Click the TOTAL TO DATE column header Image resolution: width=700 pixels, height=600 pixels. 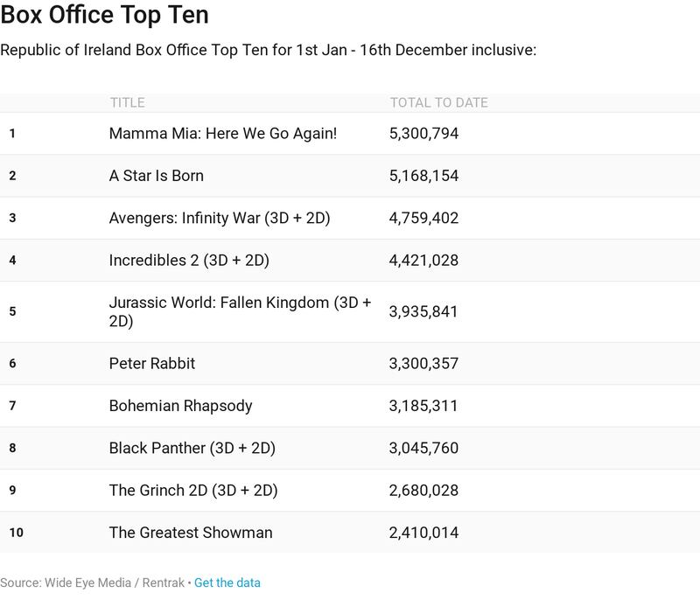tap(438, 103)
